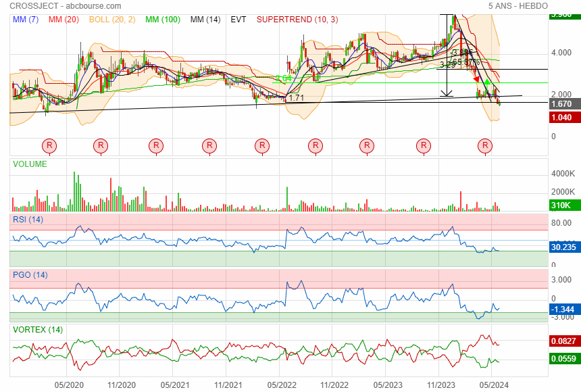Click the green 310K volume badge
Viewport: 581px width, 392px height.
[x=562, y=205]
